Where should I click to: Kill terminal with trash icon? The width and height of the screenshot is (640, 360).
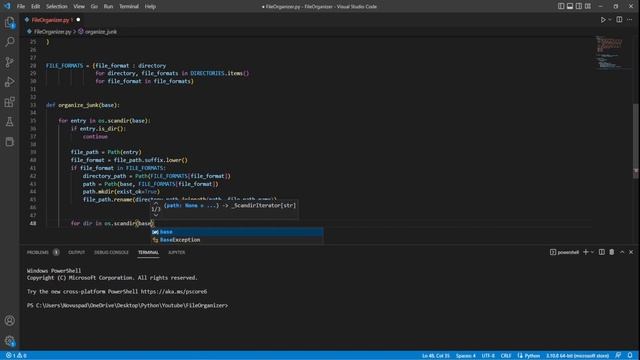pos(611,252)
